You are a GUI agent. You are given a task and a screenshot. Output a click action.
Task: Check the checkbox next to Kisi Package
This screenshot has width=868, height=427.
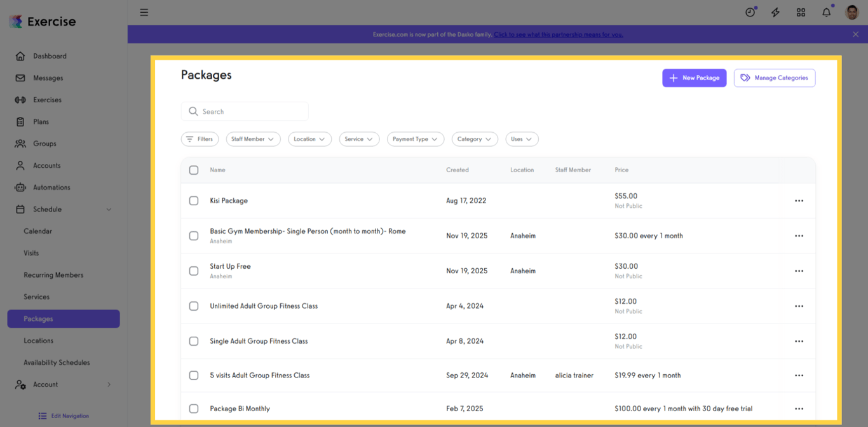tap(194, 200)
